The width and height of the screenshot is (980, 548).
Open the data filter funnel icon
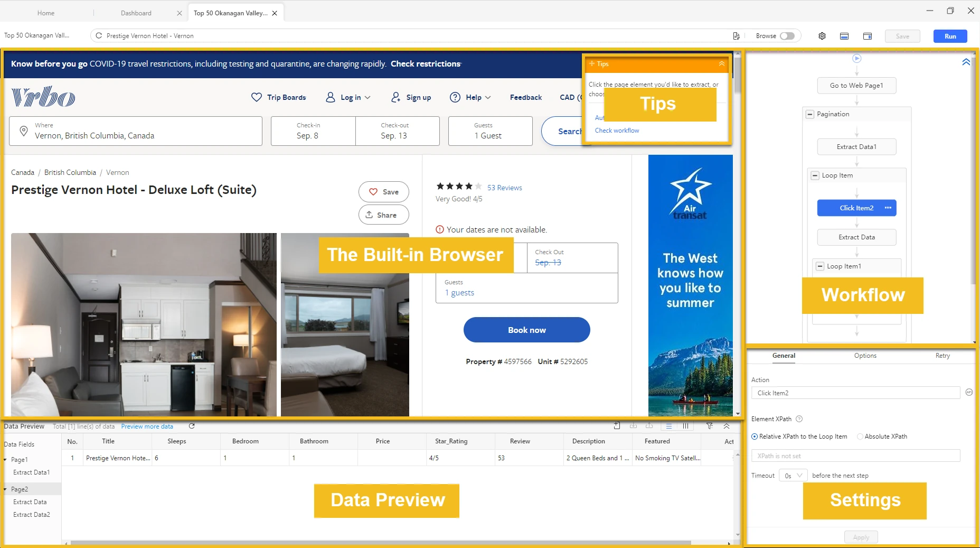(x=709, y=426)
